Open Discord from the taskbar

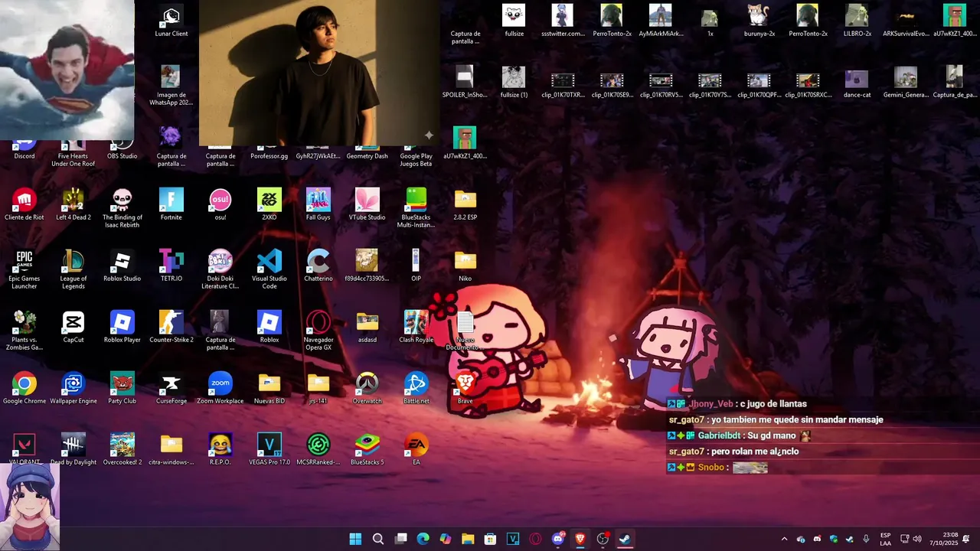tap(558, 539)
